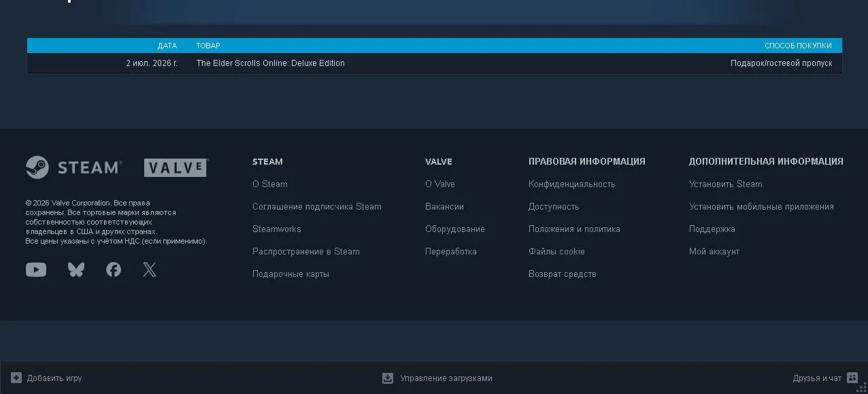Click the download icon beside Управление загрузками
This screenshot has height=394, width=868.
pyautogui.click(x=388, y=378)
